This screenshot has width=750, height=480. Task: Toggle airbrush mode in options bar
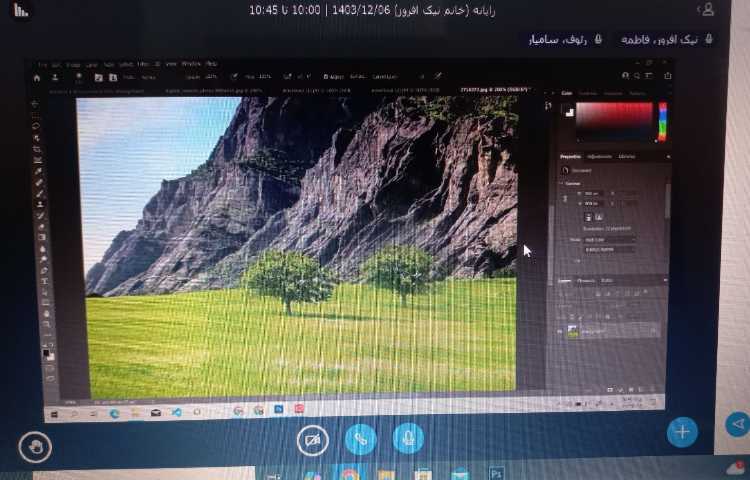(x=287, y=76)
